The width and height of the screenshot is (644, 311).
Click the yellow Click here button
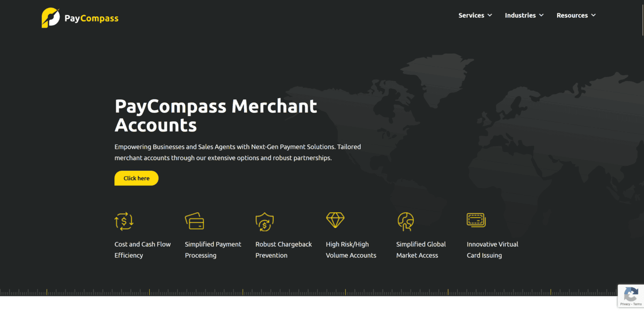[136, 178]
